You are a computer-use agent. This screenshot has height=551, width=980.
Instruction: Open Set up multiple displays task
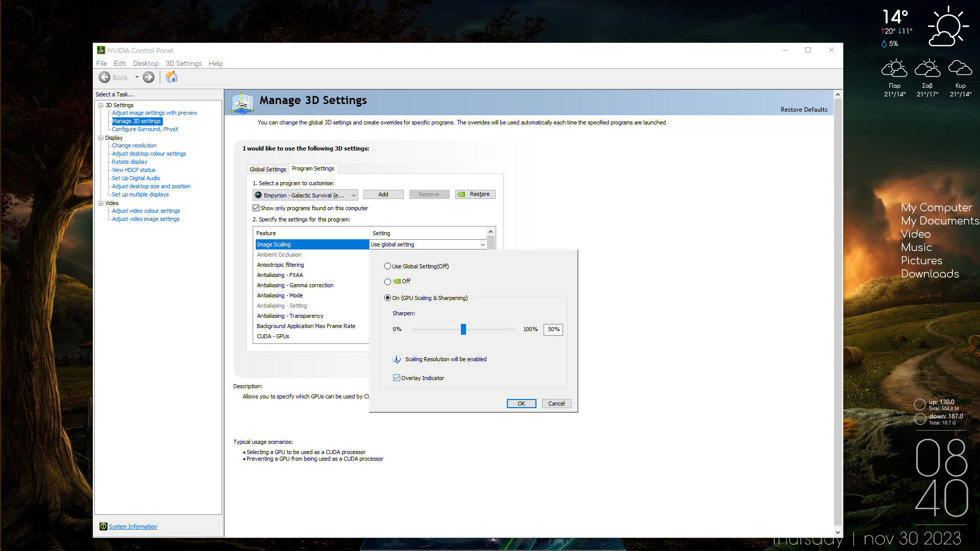(140, 194)
